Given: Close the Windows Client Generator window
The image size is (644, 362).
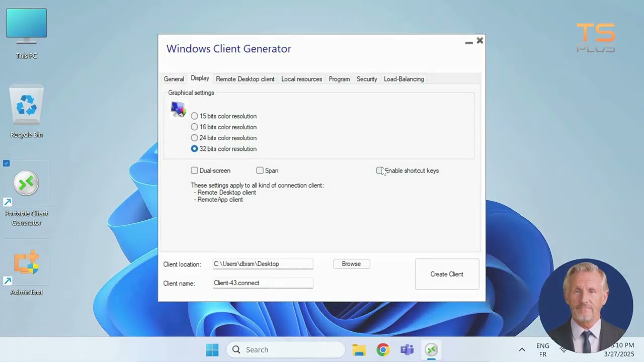Looking at the screenshot, I should click(480, 41).
